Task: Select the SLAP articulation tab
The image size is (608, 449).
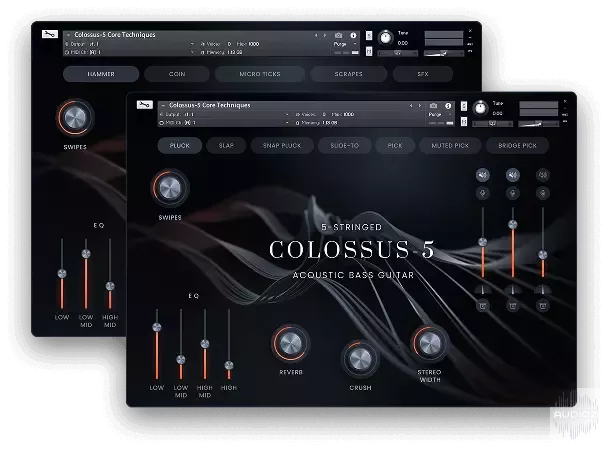Action: point(226,145)
